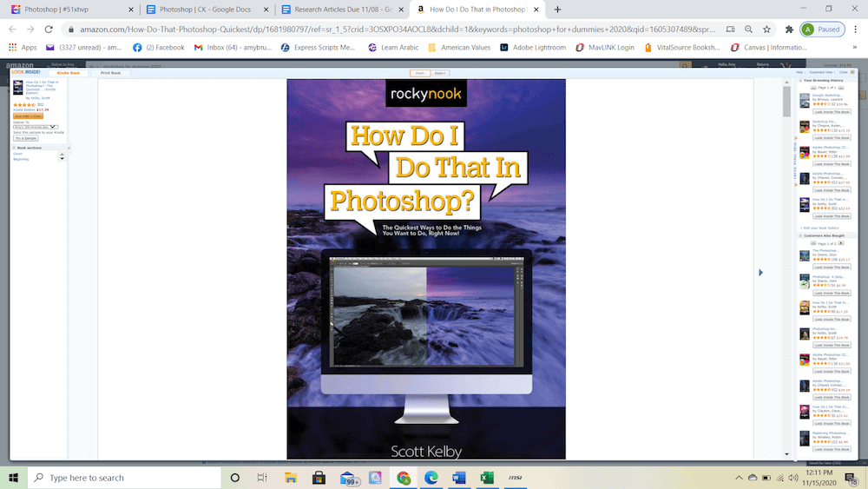Viewport: 868px width, 489px height.
Task: Click the taskbar search box
Action: (x=124, y=478)
